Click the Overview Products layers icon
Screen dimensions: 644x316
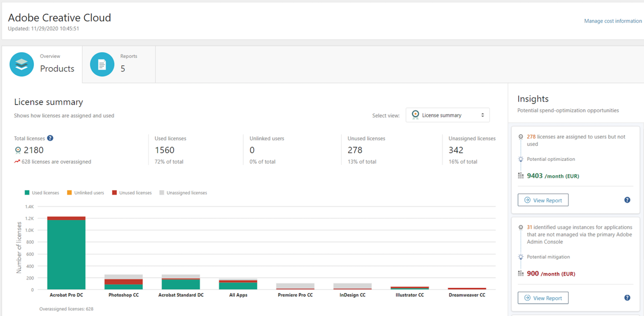coord(21,64)
